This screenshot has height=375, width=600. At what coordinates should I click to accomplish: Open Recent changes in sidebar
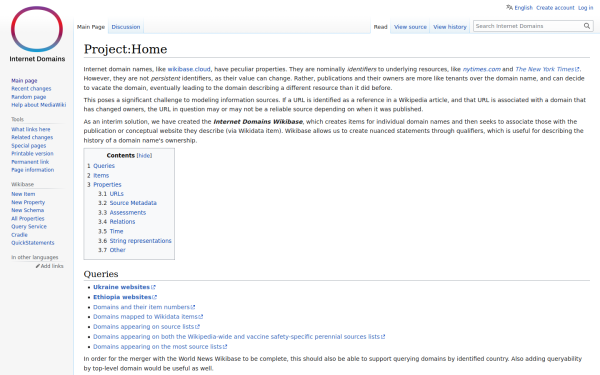click(31, 88)
